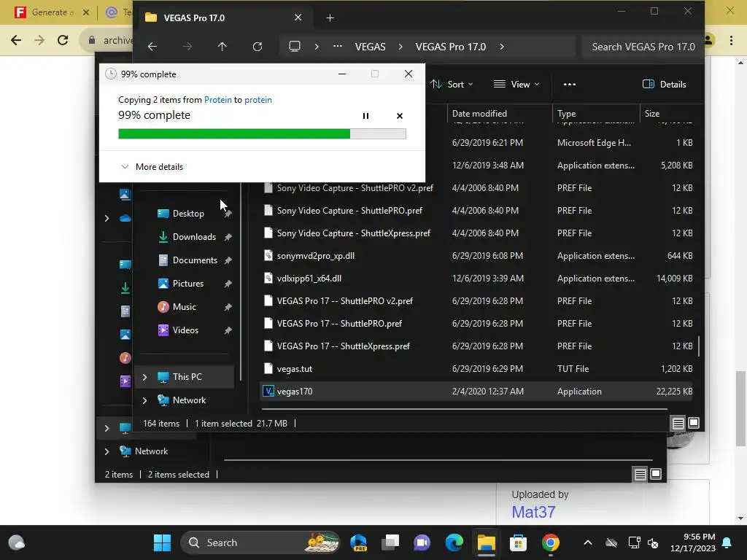Unpin Desktop using its pin icon
Image resolution: width=747 pixels, height=560 pixels.
point(228,214)
